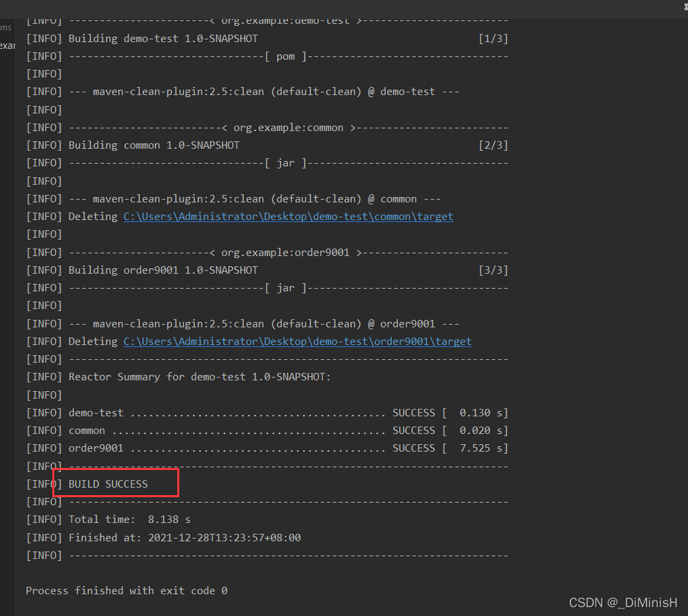
Task: Click the common SUCCESS 0.020 s summary row
Action: pyautogui.click(x=267, y=431)
